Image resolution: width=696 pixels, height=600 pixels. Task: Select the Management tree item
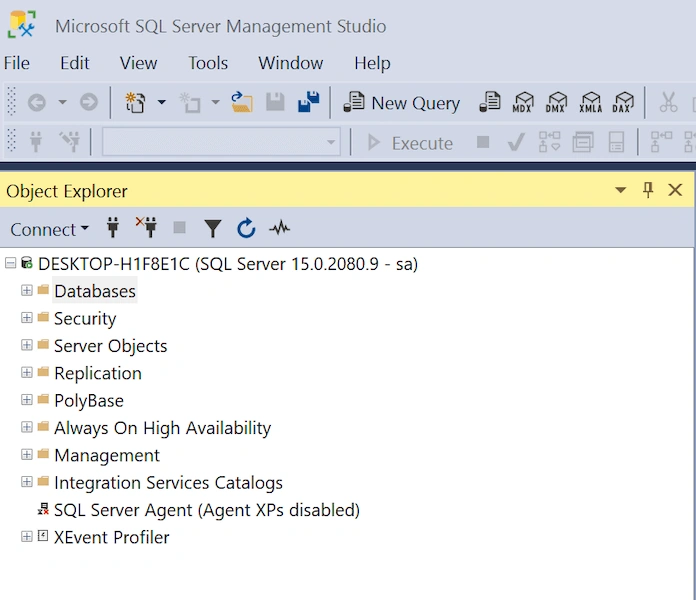(107, 455)
